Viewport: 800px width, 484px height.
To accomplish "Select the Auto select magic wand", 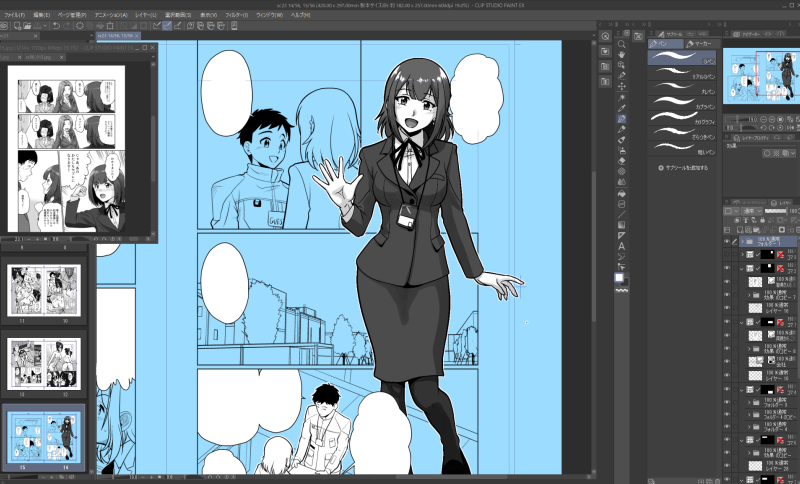I will coord(621,97).
